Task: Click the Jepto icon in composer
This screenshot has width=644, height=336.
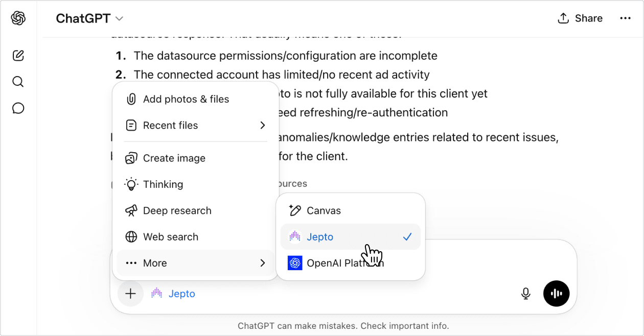Action: [x=156, y=293]
